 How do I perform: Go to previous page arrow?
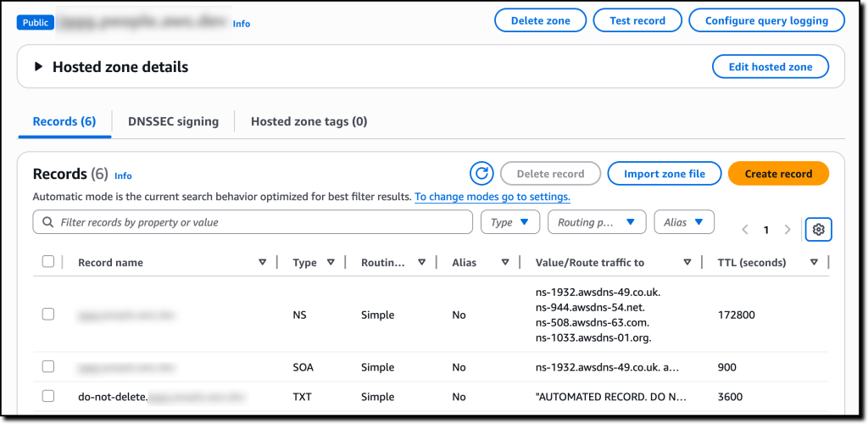[x=745, y=230]
